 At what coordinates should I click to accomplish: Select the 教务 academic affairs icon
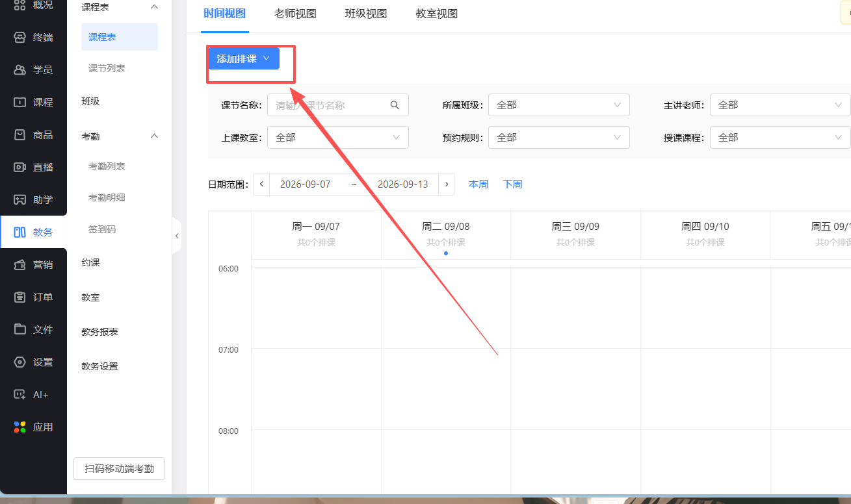(20, 232)
